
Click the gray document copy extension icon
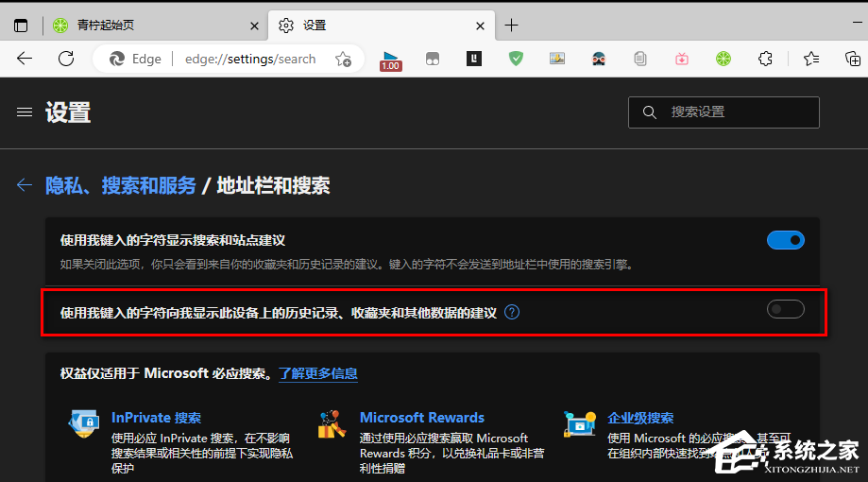click(640, 59)
